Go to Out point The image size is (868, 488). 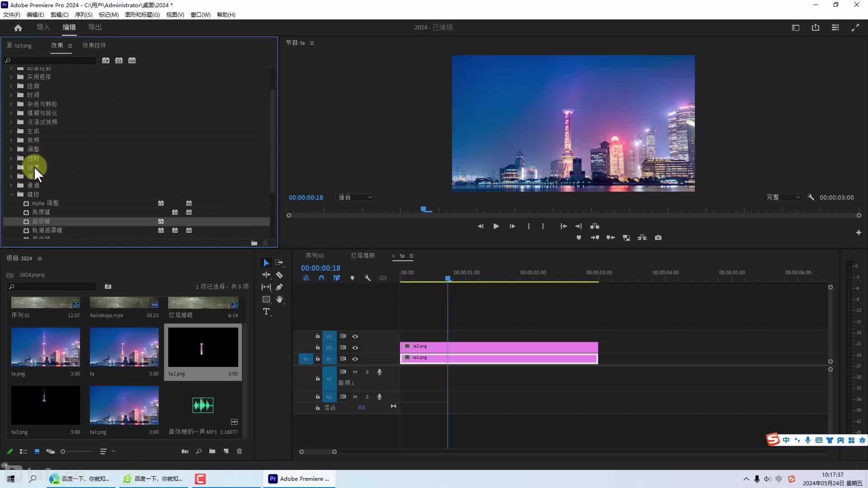click(x=579, y=226)
